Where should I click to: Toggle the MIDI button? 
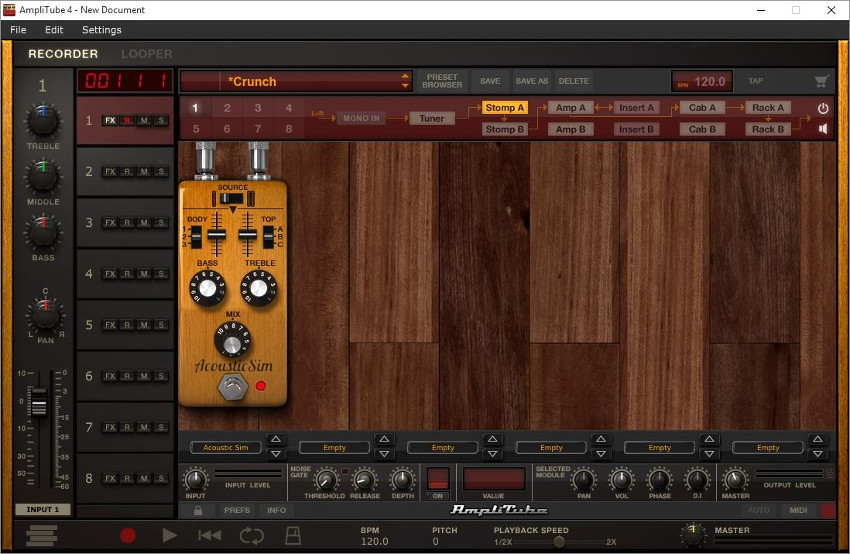pos(799,510)
